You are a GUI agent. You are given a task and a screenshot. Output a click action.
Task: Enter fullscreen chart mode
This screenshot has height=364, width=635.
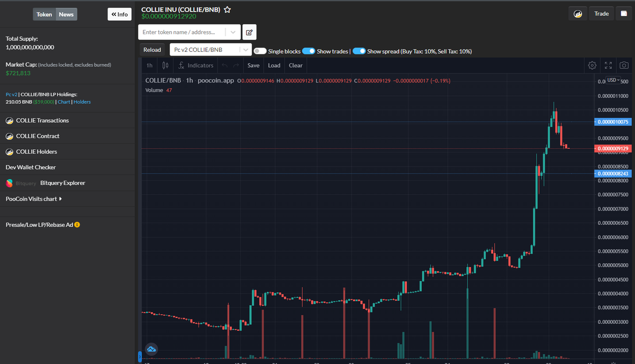click(x=608, y=65)
